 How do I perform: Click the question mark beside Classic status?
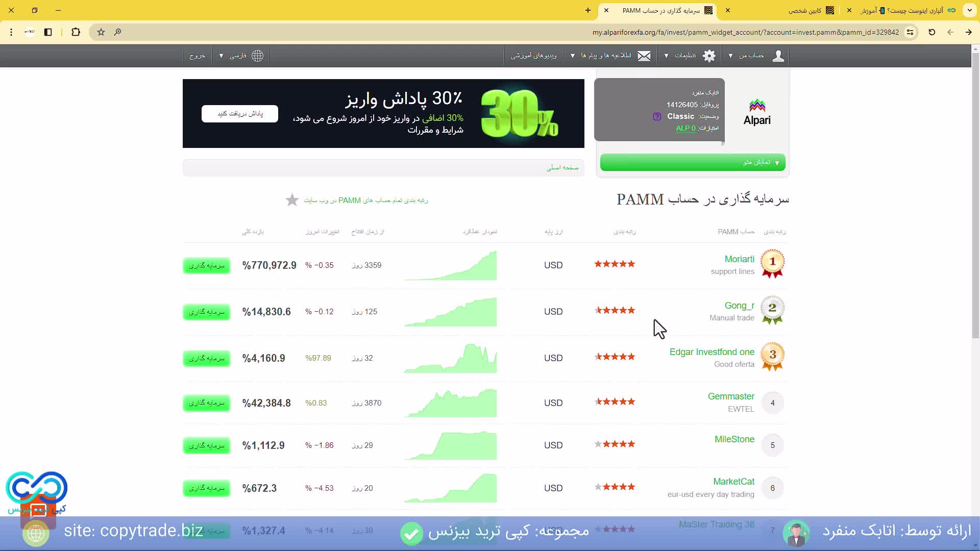(656, 116)
